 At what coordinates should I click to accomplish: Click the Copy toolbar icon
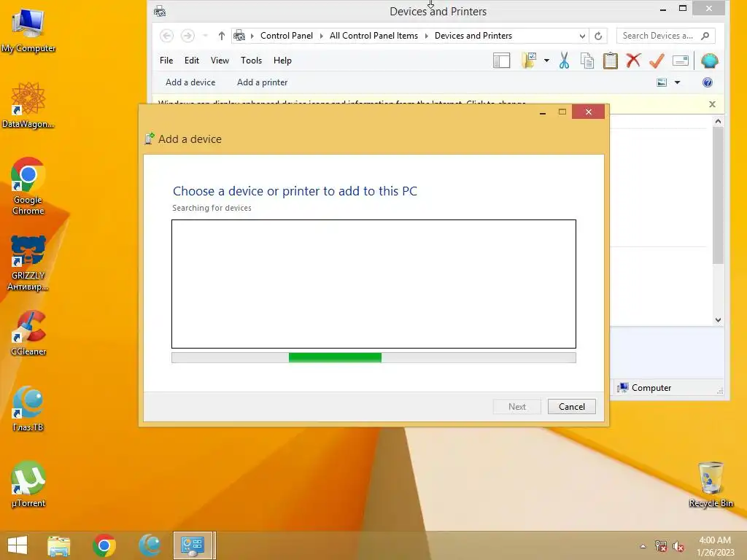click(587, 61)
